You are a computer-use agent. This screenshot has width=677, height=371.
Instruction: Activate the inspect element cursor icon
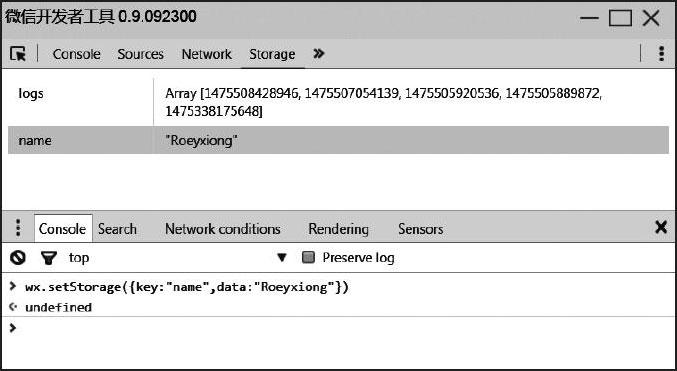click(x=18, y=54)
